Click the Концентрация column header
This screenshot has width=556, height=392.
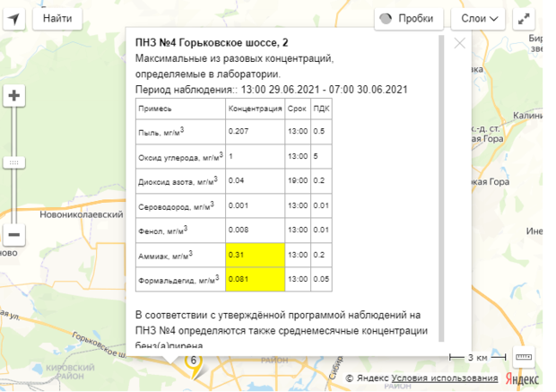(x=255, y=108)
